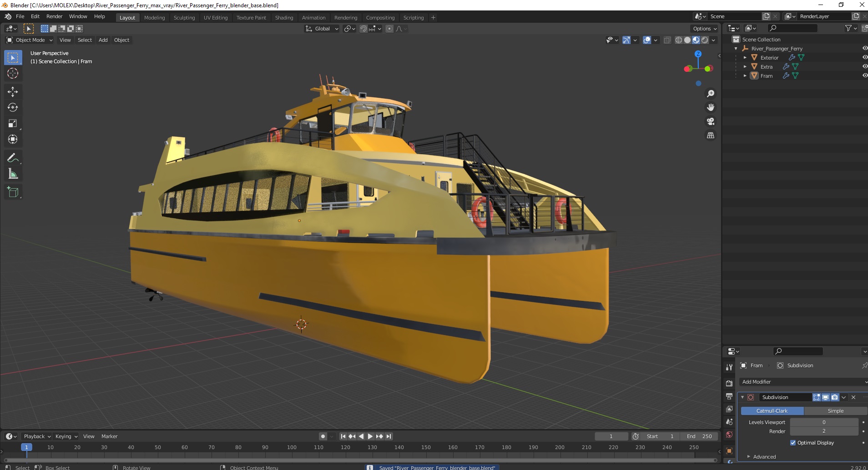Viewport: 868px width, 470px height.
Task: Jump to the timeline end frame
Action: pyautogui.click(x=389, y=436)
